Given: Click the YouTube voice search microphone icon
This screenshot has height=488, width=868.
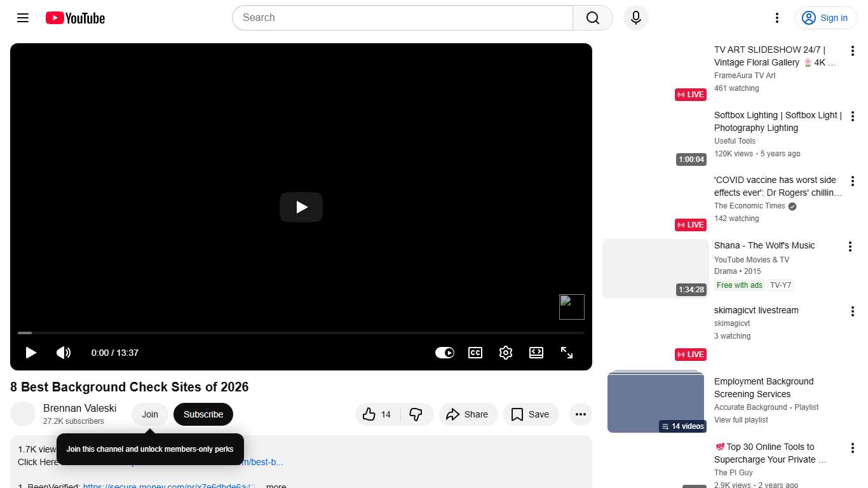Looking at the screenshot, I should click(635, 18).
